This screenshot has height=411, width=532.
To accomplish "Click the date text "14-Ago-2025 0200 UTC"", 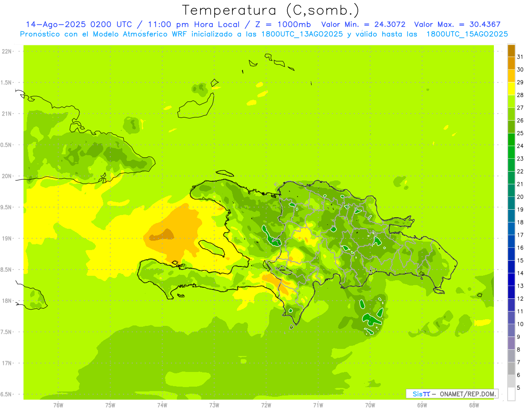I will click(79, 24).
